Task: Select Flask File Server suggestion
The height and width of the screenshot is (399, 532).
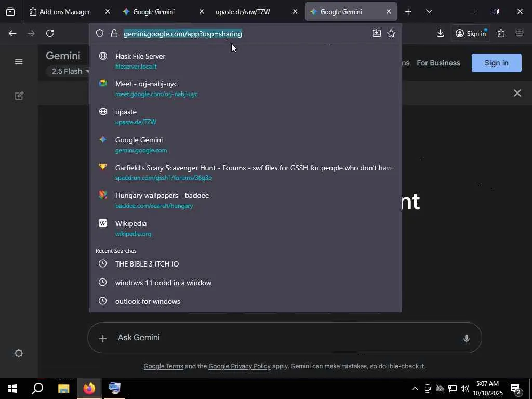Action: coord(245,61)
